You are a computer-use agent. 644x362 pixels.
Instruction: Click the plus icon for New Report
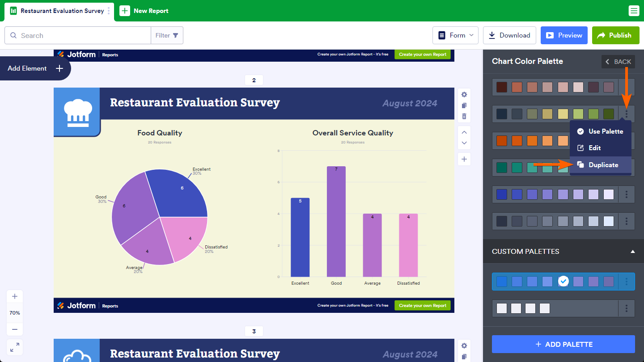pyautogui.click(x=125, y=11)
